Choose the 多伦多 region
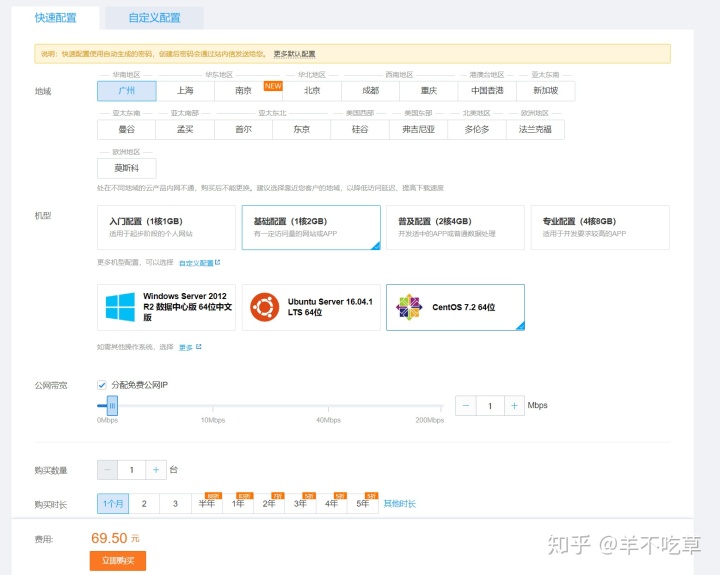The height and width of the screenshot is (575, 720). pos(477,130)
